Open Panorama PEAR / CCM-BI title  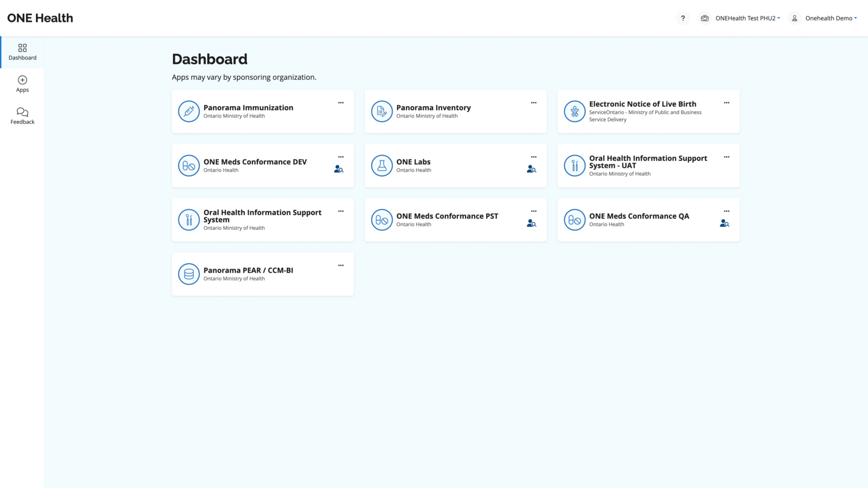click(x=248, y=270)
